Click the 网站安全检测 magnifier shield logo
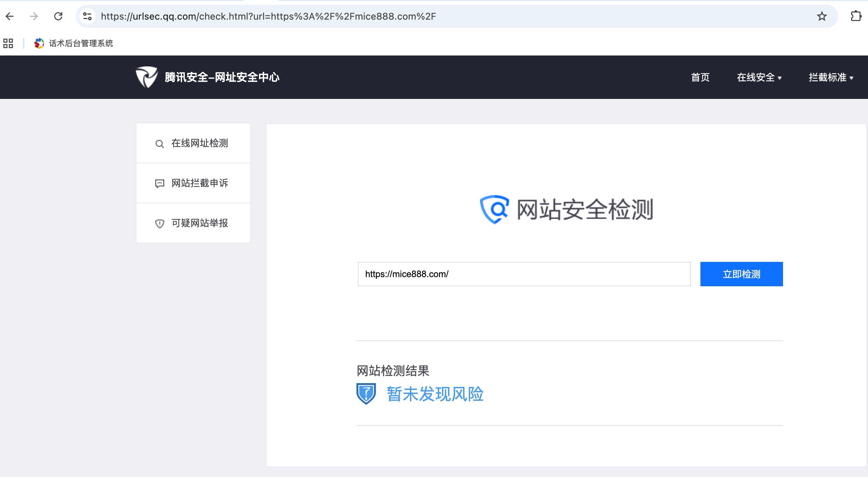Viewport: 868px width, 477px height. pos(494,209)
